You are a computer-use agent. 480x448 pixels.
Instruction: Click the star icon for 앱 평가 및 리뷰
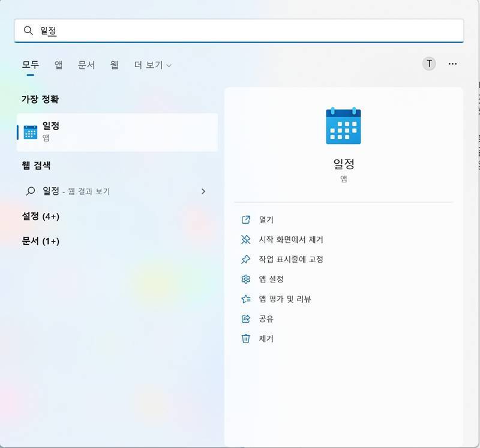(246, 299)
